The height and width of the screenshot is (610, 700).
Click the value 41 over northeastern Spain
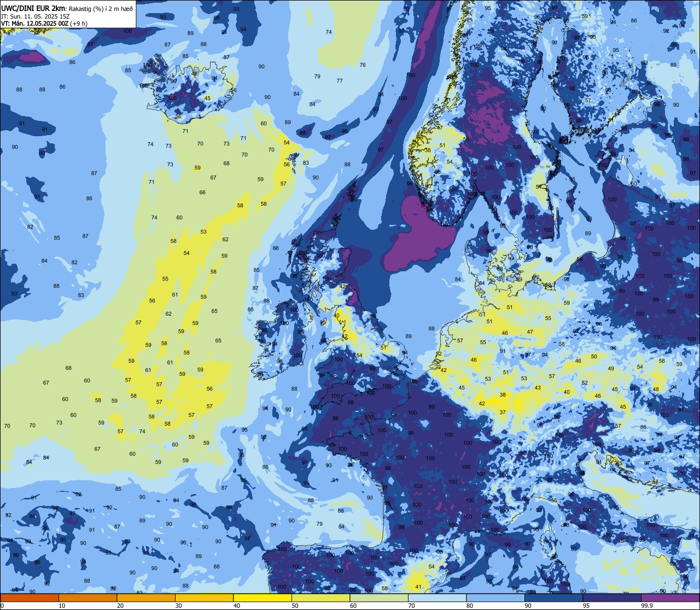coord(418,587)
